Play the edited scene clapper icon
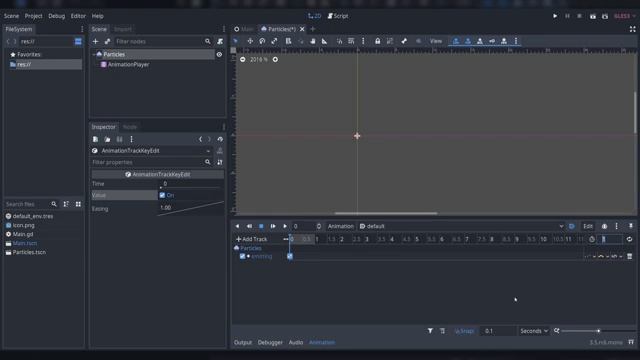 click(593, 16)
